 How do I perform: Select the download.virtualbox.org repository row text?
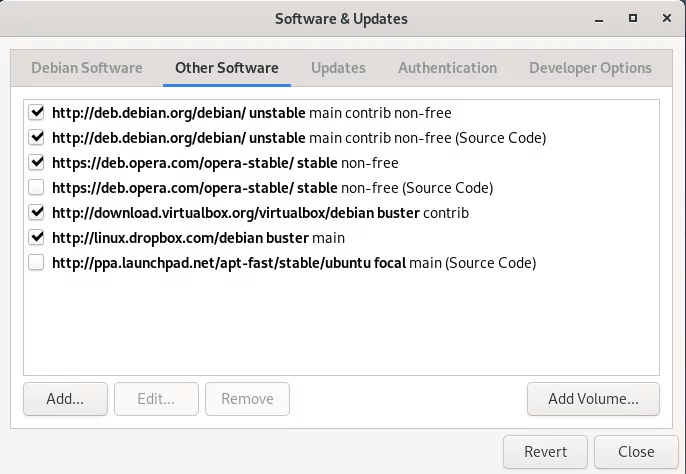[260, 213]
